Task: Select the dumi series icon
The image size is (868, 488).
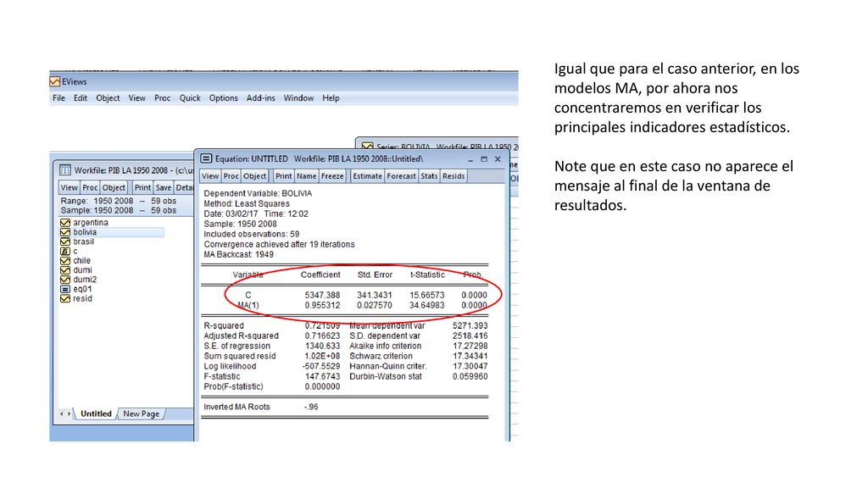Action: pos(64,270)
